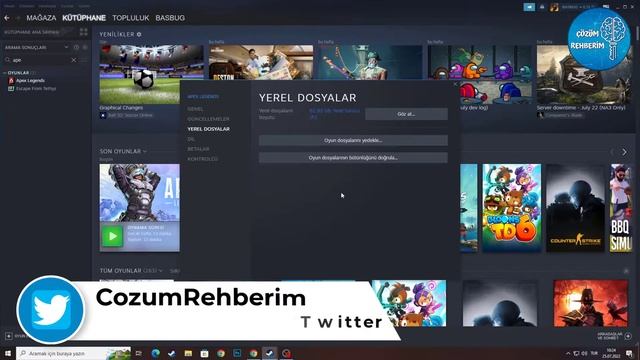Open Windows Start menu

[x=8, y=353]
